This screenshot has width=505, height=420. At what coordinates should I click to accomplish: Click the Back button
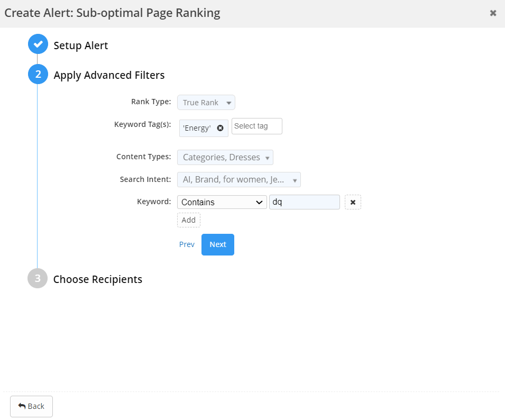(31, 406)
